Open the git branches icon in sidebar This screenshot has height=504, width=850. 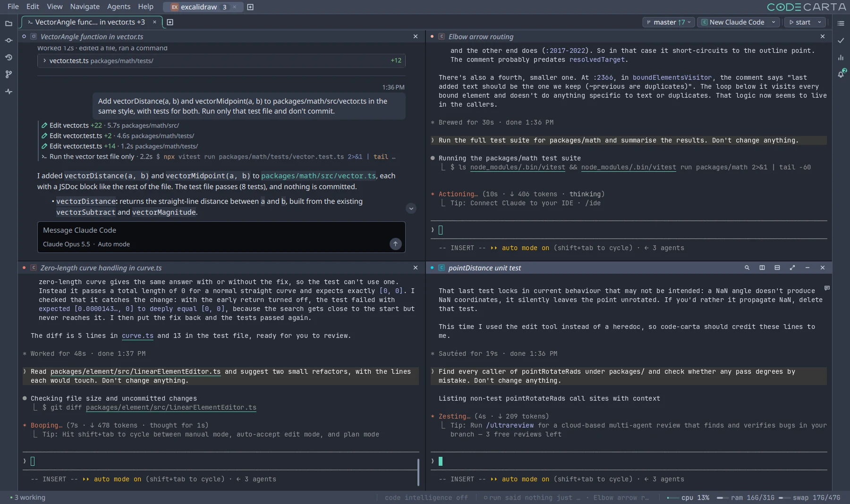pos(8,74)
